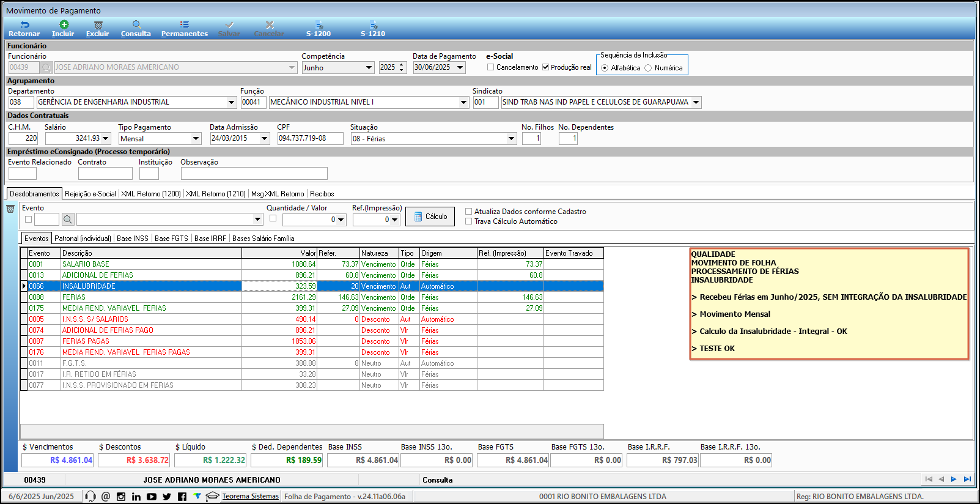The height and width of the screenshot is (504, 980).
Task: Select the I.N.S.S. S/ SALARIOS row
Action: coord(312,319)
